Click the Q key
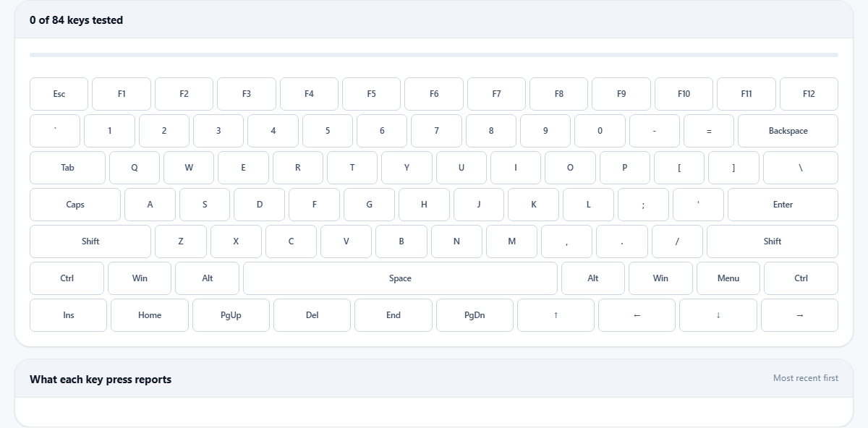 point(135,168)
